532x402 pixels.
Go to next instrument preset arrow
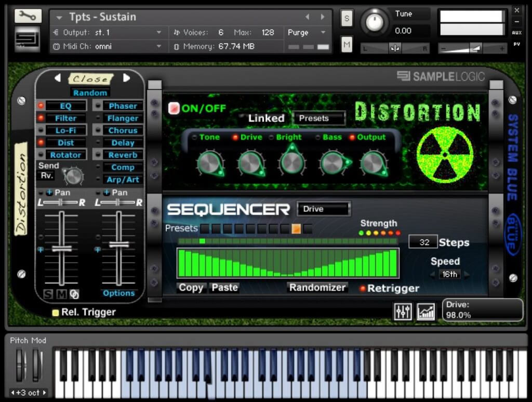(322, 17)
